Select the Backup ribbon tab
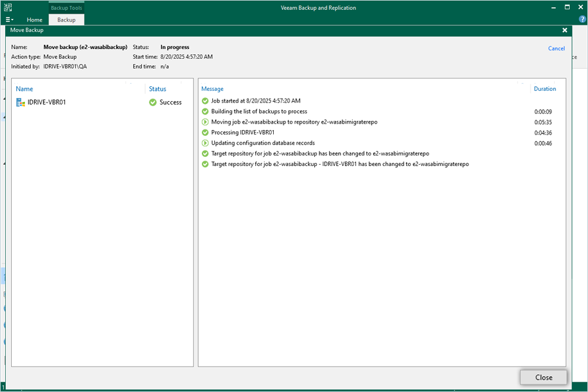 pos(67,20)
